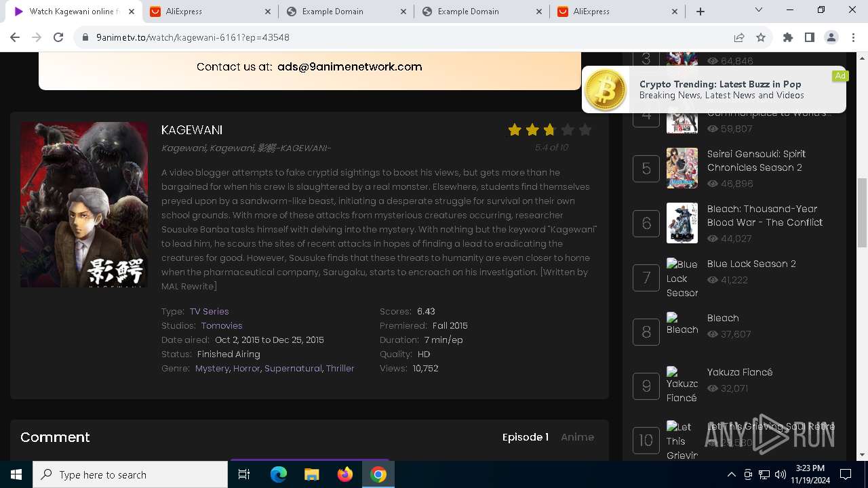Open the notification center icon
868x488 pixels.
coord(846,474)
